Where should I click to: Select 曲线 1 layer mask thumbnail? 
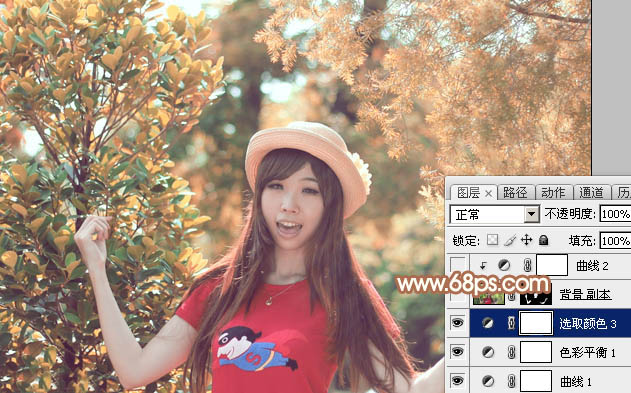(x=536, y=381)
